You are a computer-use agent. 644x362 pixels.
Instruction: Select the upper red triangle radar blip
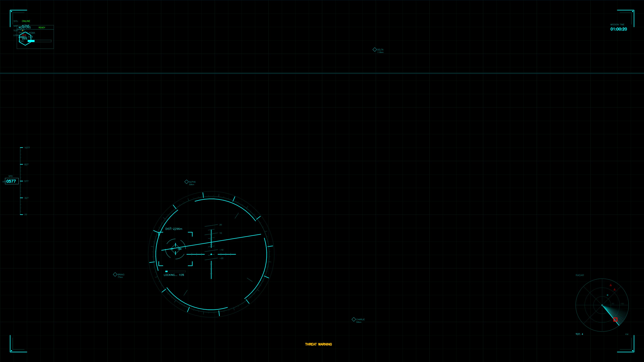click(611, 285)
